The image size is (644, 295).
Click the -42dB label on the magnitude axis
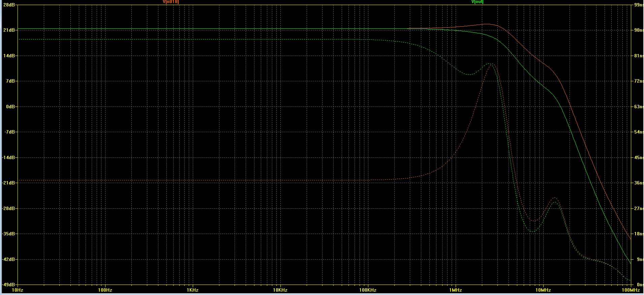[x=9, y=259]
